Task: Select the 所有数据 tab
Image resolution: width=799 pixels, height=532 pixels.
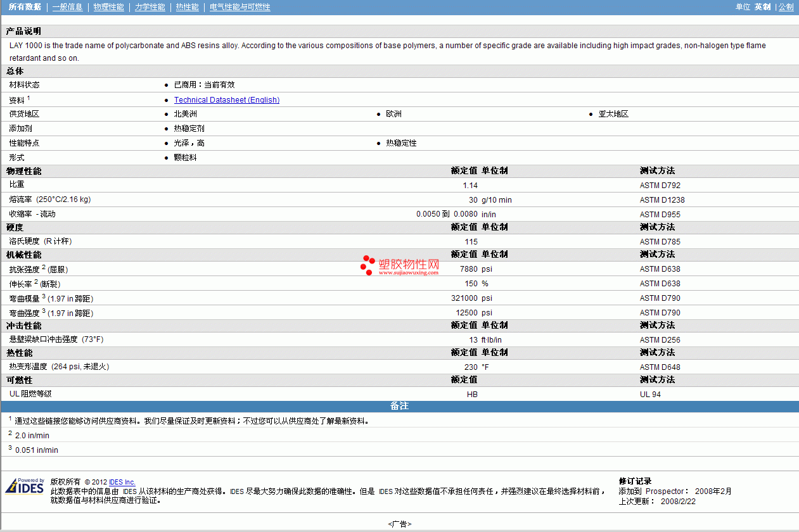Action: coord(25,7)
